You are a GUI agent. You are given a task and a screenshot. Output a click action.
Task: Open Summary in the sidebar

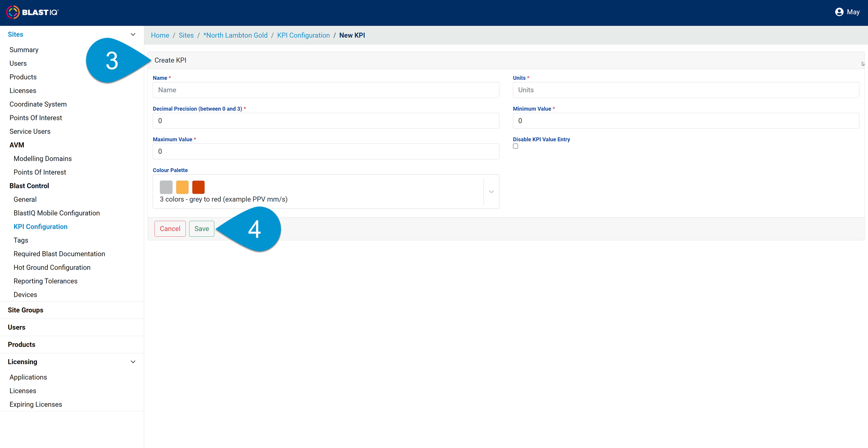pos(24,50)
